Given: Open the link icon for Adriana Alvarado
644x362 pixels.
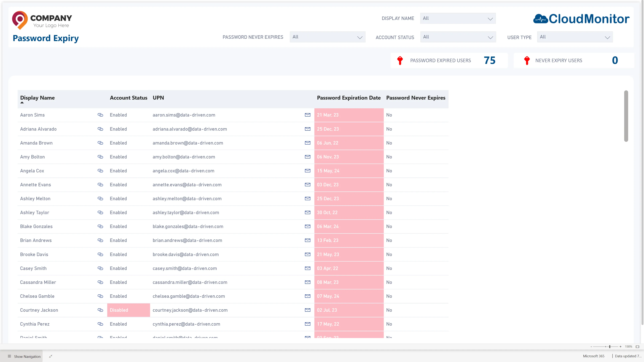Looking at the screenshot, I should (x=100, y=129).
